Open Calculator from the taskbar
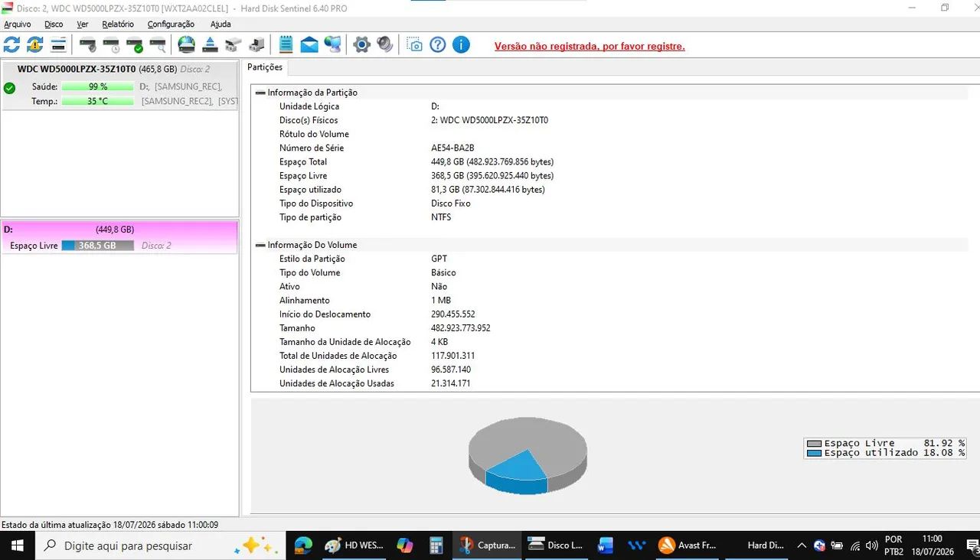The height and width of the screenshot is (560, 980). tap(436, 545)
